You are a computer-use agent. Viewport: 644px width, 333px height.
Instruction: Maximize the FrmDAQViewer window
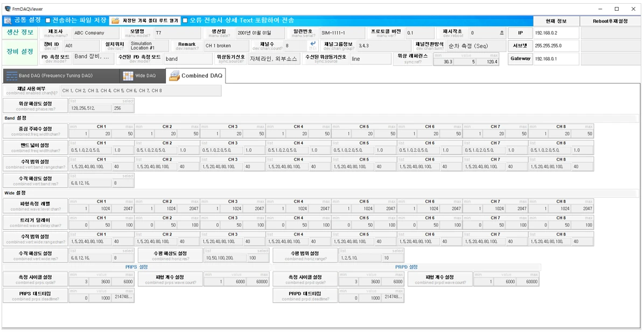click(x=617, y=9)
